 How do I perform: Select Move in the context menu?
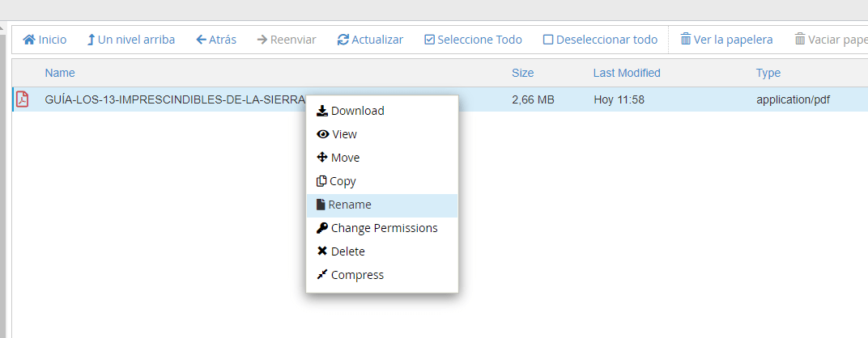[382, 158]
